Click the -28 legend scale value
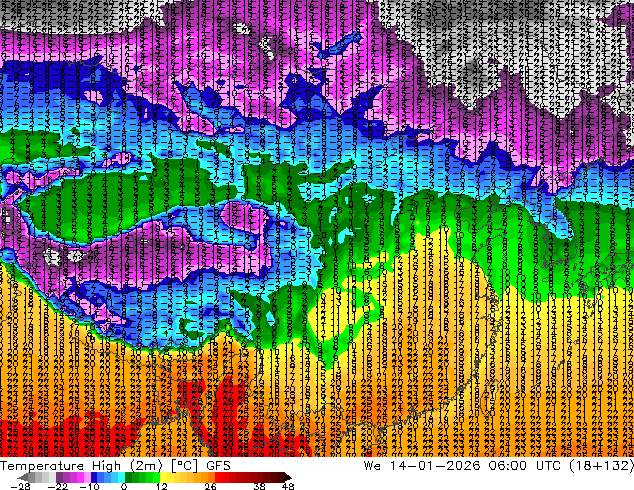Screen dimensions: 634x490 coord(20,486)
